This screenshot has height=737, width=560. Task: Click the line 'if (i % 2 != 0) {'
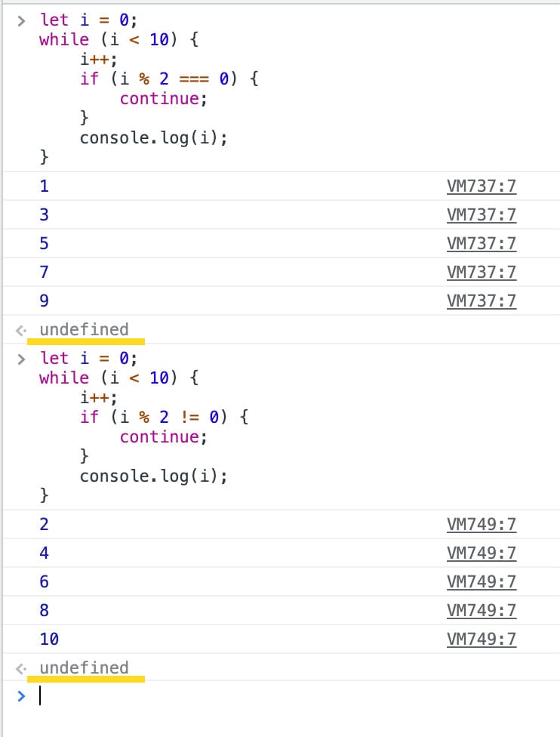point(165,417)
